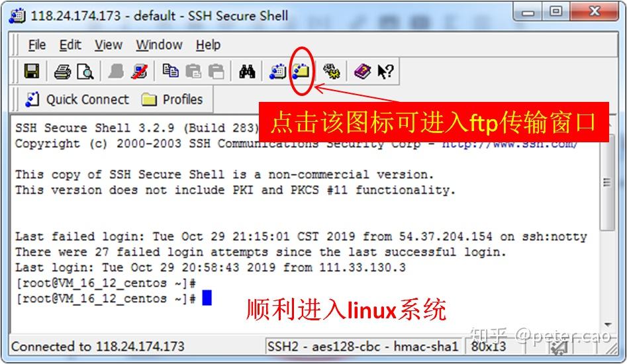Open the View menu
627x364 pixels.
pos(109,45)
